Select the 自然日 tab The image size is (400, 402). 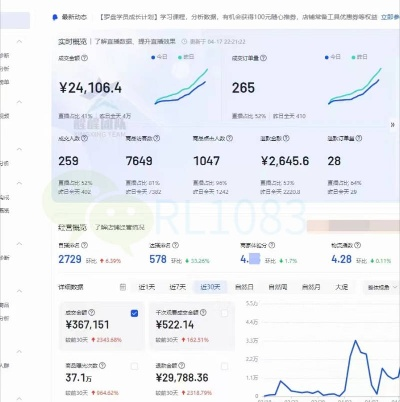pyautogui.click(x=244, y=287)
